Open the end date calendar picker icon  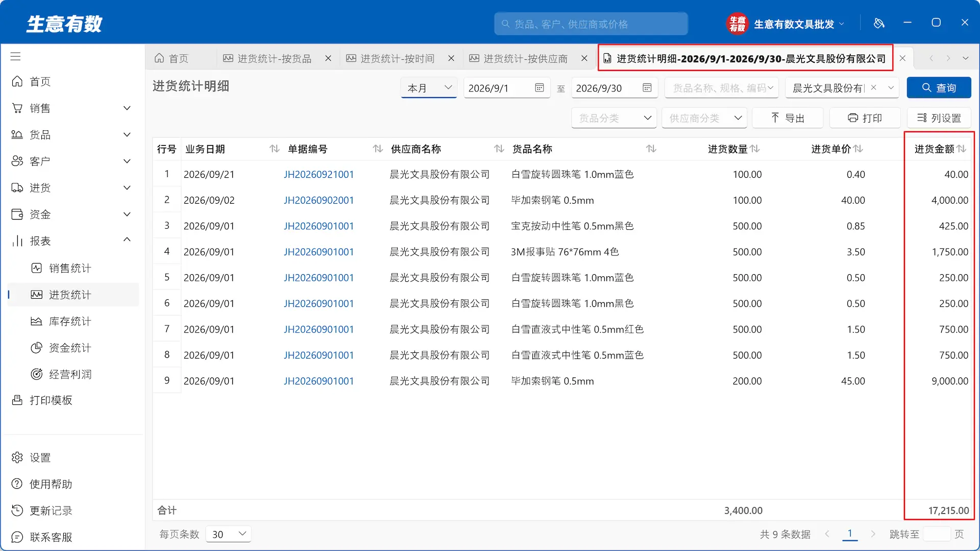(647, 88)
